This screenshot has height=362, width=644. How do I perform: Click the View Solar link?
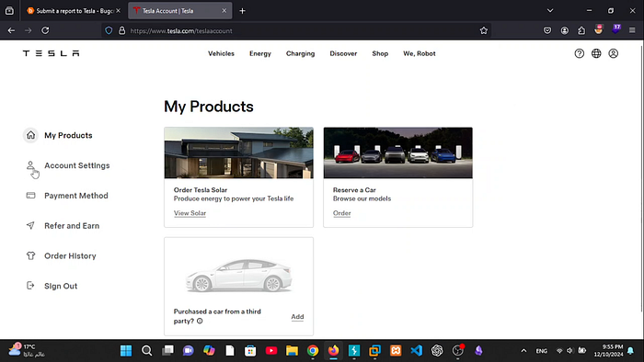(x=190, y=213)
